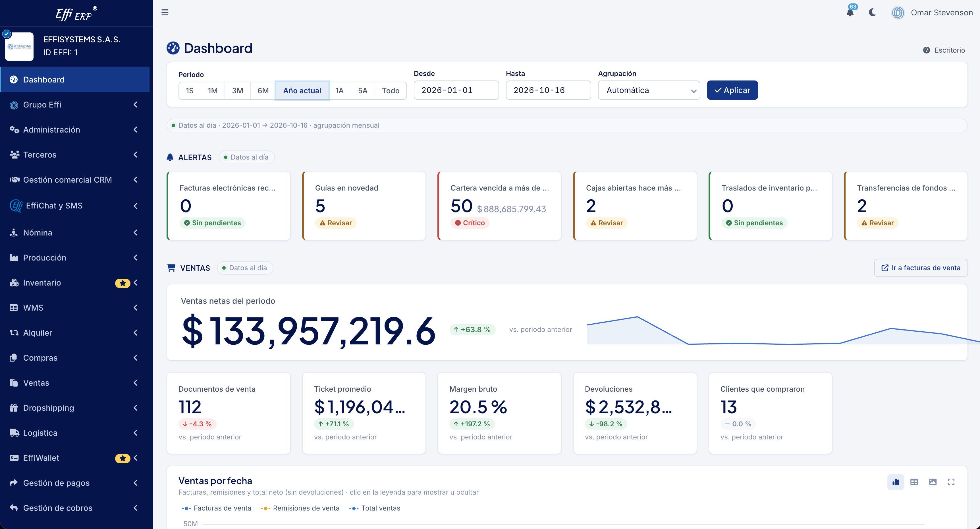Viewport: 980px width, 529px height.
Task: Select the Año actual period option
Action: click(302, 90)
